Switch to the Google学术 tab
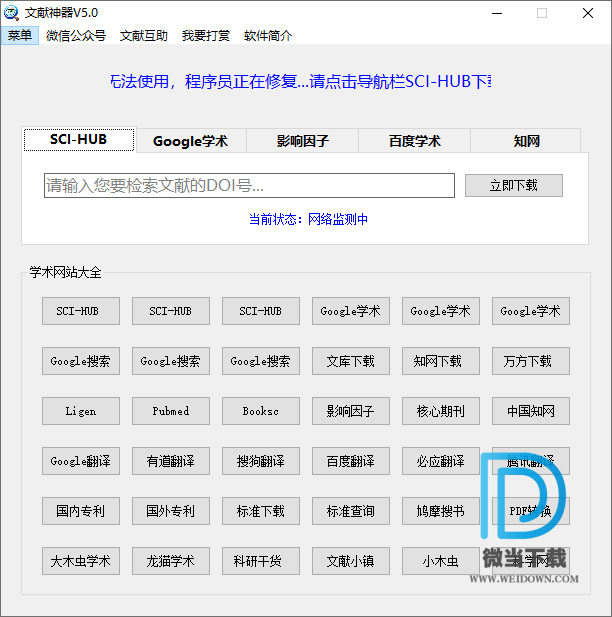 click(190, 141)
